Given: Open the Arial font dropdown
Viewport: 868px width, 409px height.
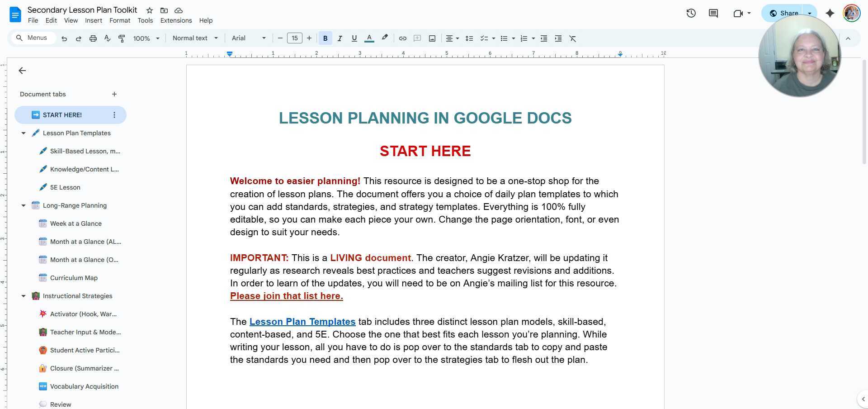Looking at the screenshot, I should click(248, 38).
